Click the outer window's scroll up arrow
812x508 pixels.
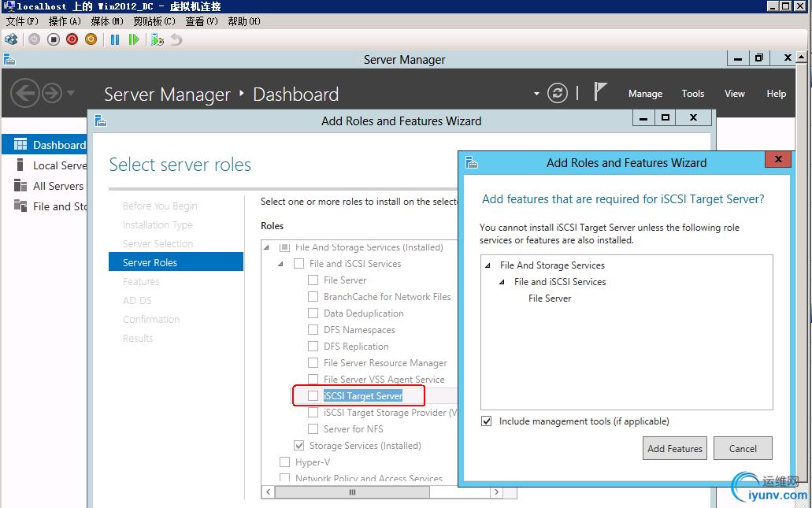[801, 57]
